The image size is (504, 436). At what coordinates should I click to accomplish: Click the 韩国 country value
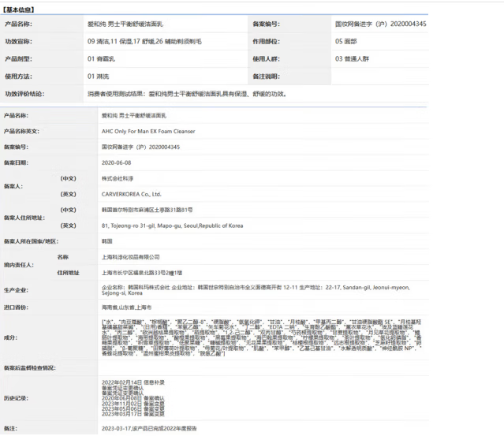107,241
